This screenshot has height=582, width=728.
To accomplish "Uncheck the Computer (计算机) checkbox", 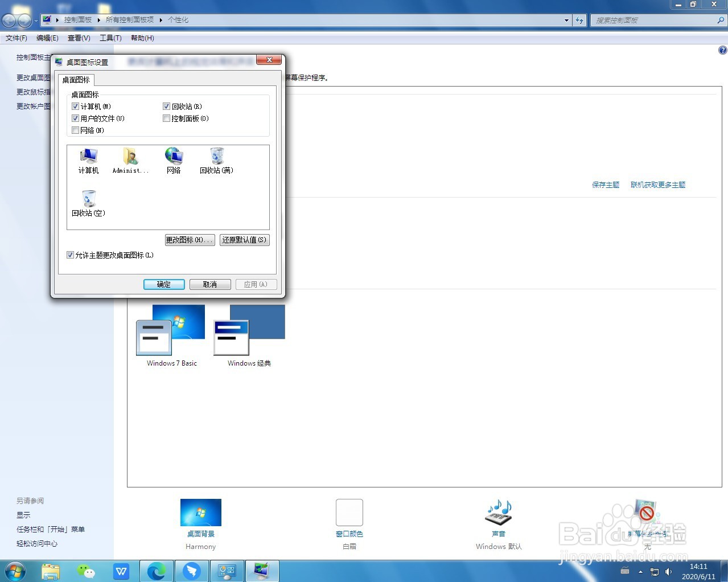I will 75,106.
